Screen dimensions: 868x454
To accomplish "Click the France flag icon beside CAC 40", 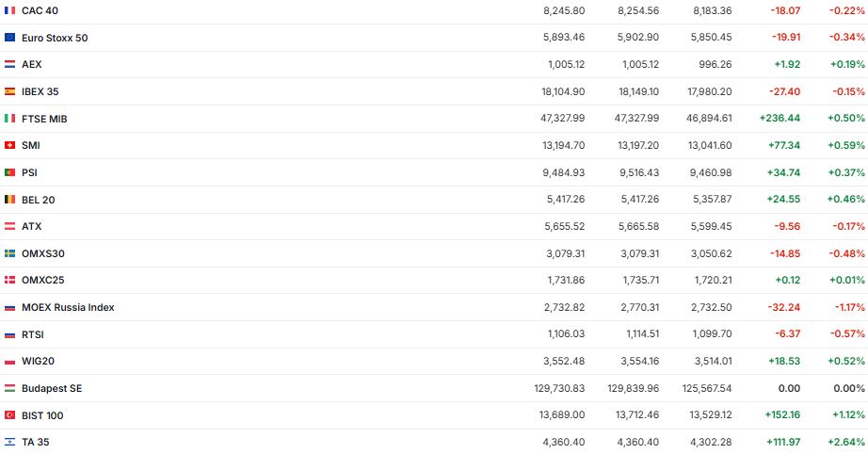I will click(9, 10).
